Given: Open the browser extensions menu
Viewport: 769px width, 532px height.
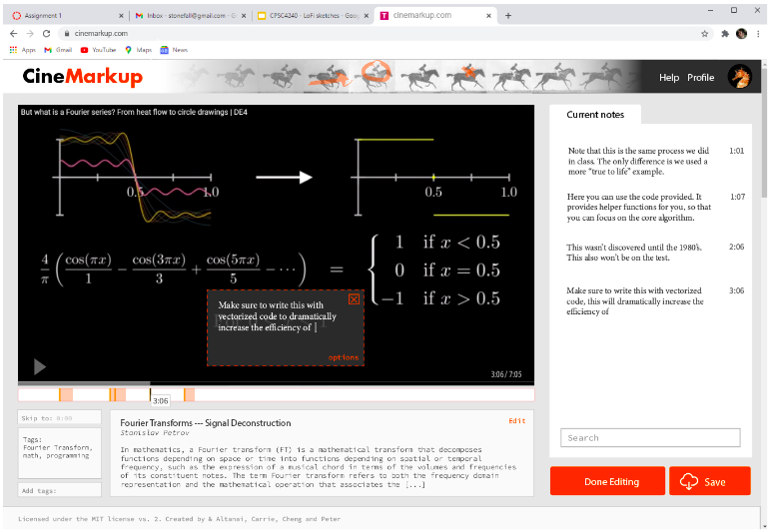Looking at the screenshot, I should point(725,33).
